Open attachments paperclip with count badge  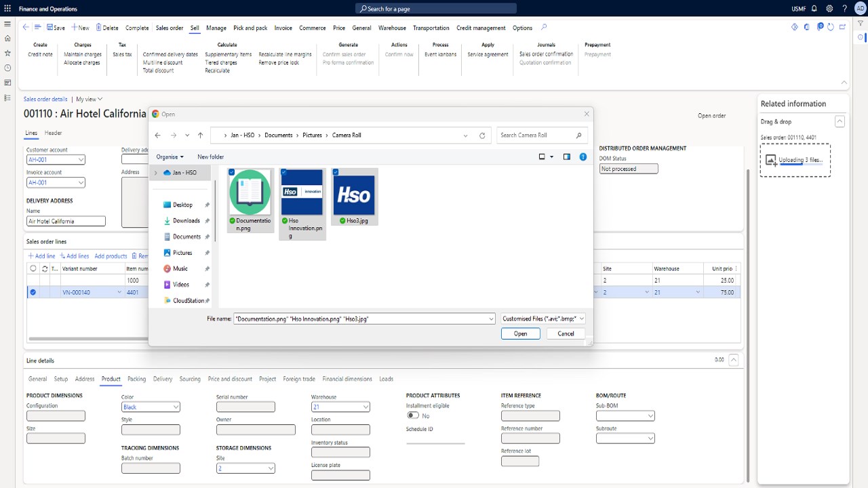[820, 27]
